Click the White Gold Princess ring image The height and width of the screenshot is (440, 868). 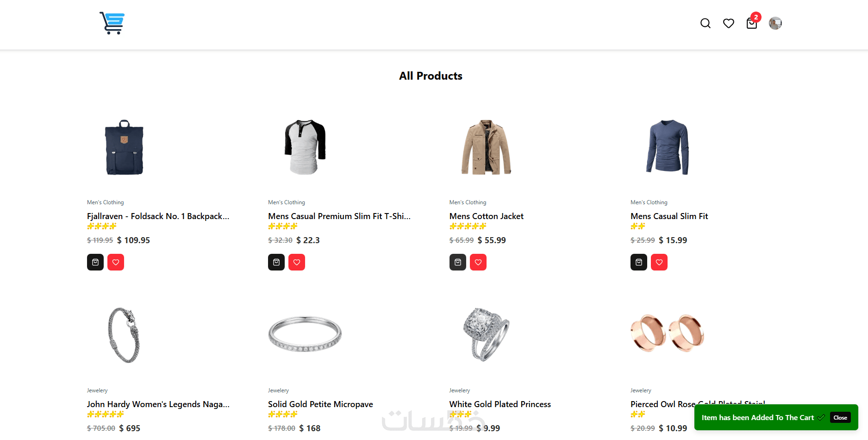point(486,335)
